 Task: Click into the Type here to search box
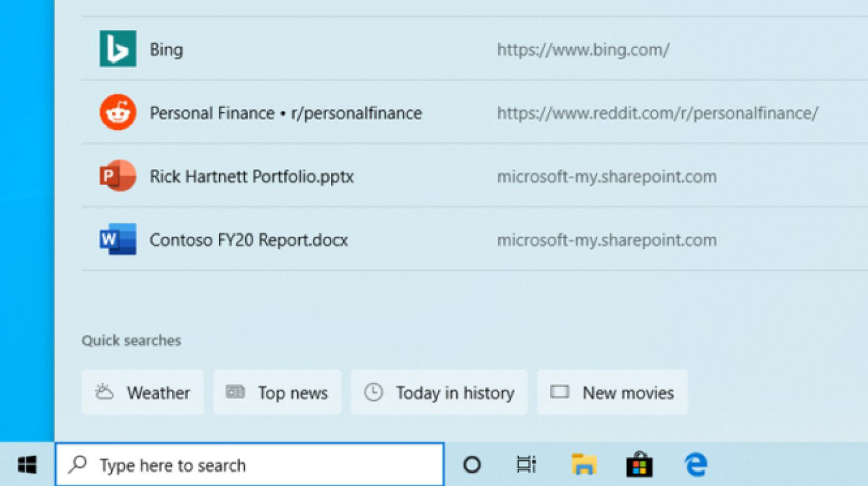tap(250, 465)
